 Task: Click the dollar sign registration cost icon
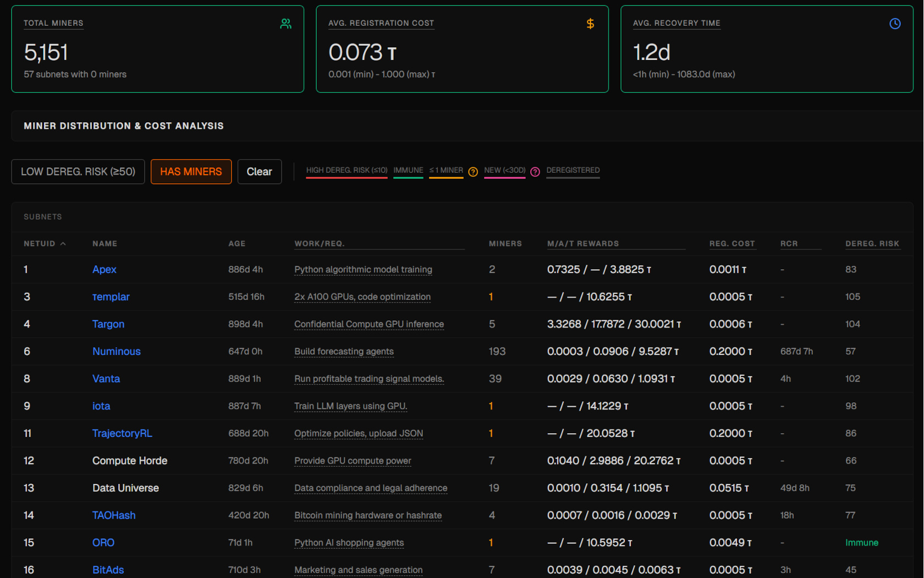[x=590, y=24]
